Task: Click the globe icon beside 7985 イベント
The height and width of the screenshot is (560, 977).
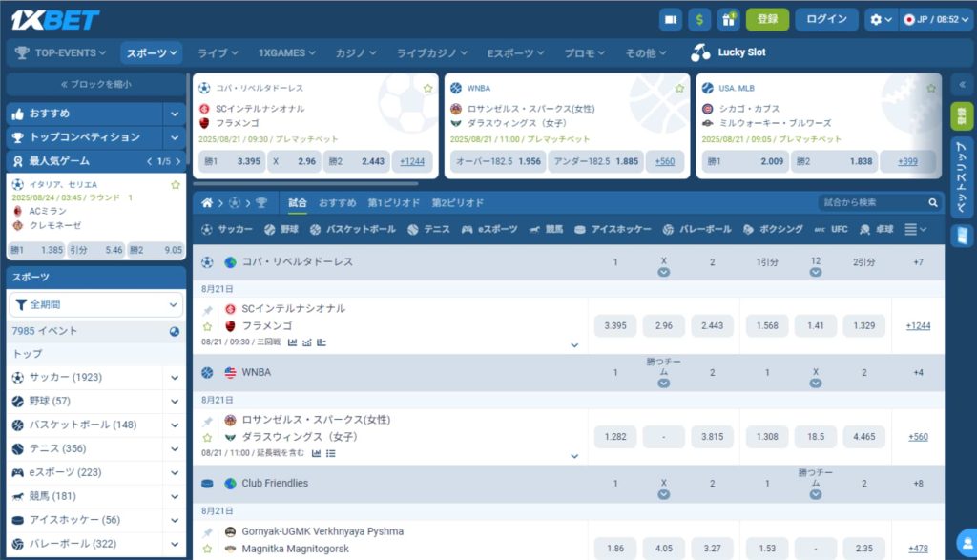Action: pyautogui.click(x=175, y=331)
